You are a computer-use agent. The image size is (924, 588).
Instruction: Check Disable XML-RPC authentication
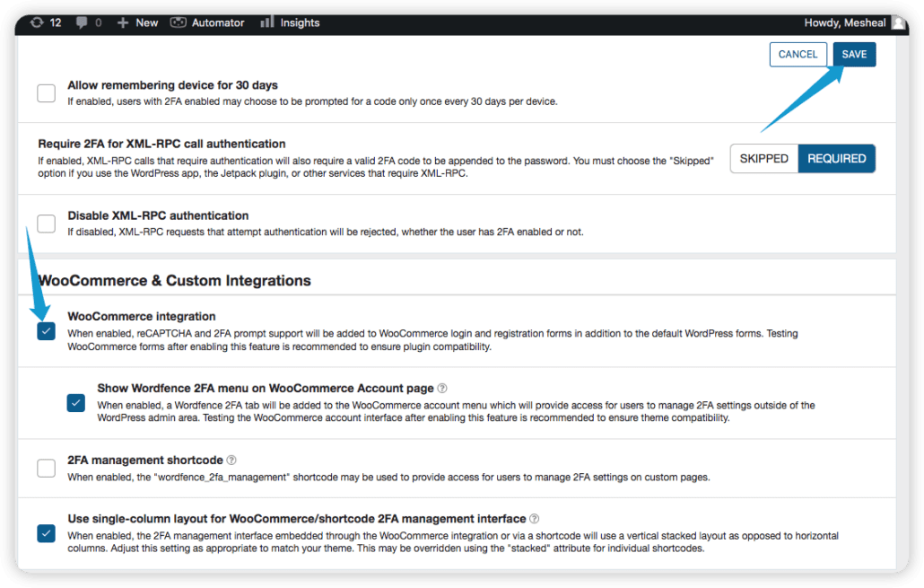pyautogui.click(x=46, y=224)
